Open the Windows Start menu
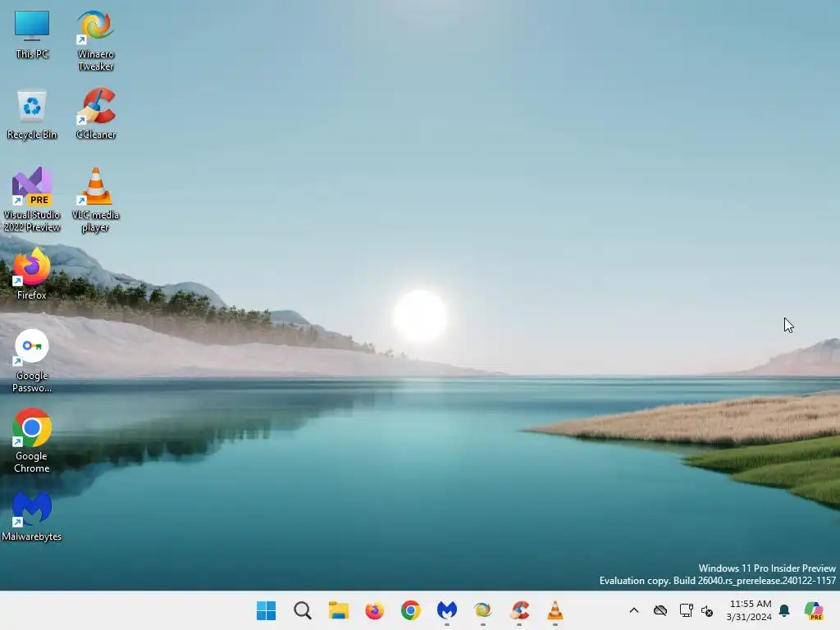The image size is (840, 630). tap(267, 610)
